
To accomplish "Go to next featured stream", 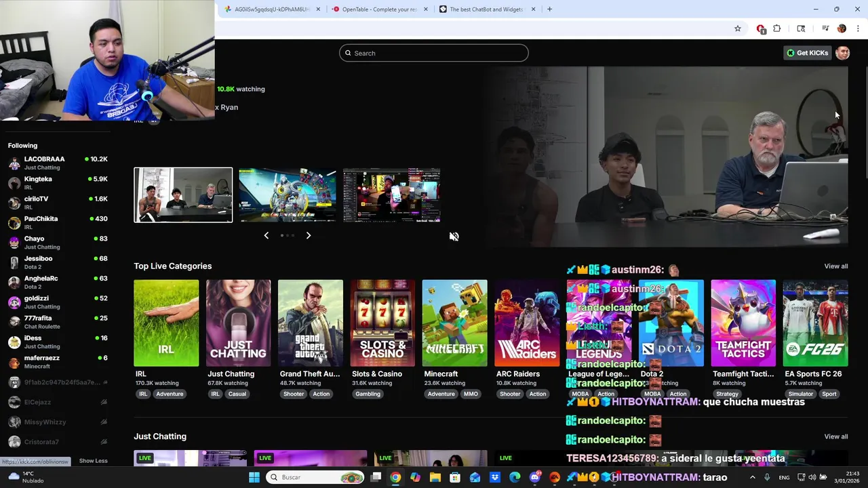I will pyautogui.click(x=308, y=235).
